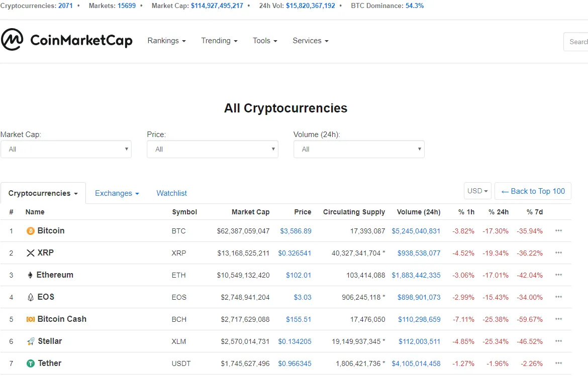Sort by the % 7d column header
The height and width of the screenshot is (376, 588).
(535, 212)
